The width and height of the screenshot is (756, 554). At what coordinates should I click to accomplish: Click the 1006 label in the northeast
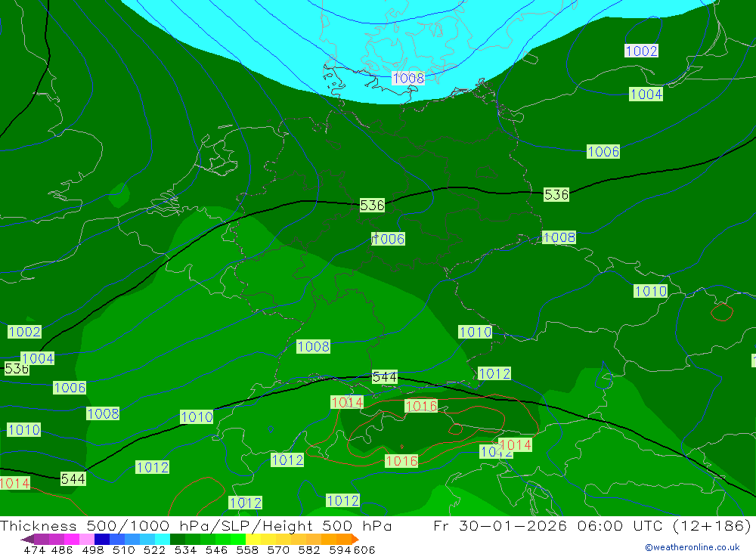point(603,151)
